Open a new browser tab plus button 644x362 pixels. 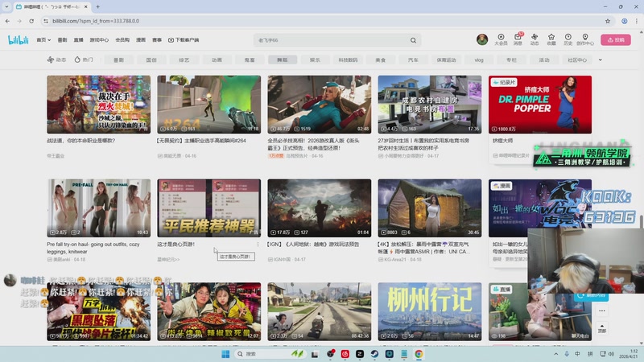[x=97, y=6]
